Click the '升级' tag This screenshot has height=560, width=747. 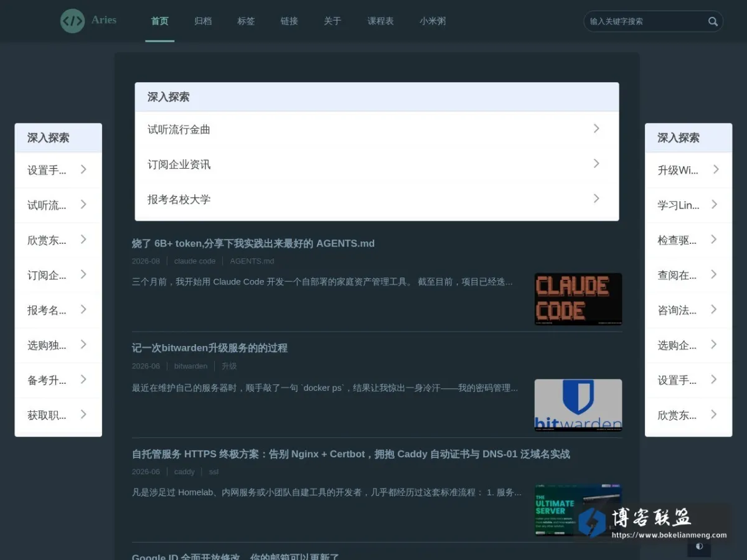(x=229, y=366)
